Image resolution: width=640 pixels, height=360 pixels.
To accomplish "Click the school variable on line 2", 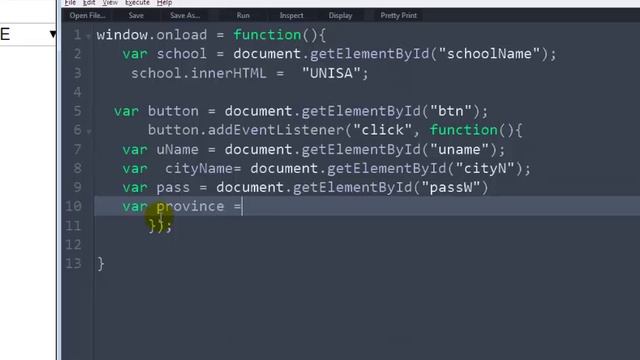I will pos(182,54).
